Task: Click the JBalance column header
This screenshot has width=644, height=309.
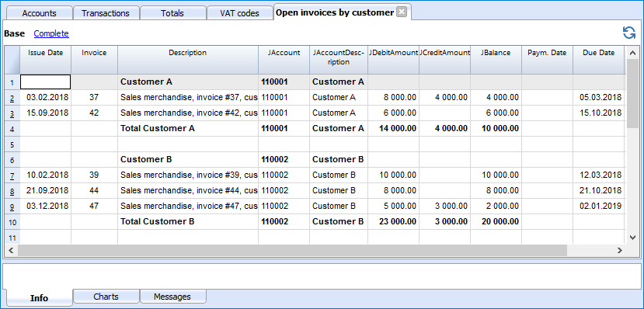Action: [x=496, y=60]
